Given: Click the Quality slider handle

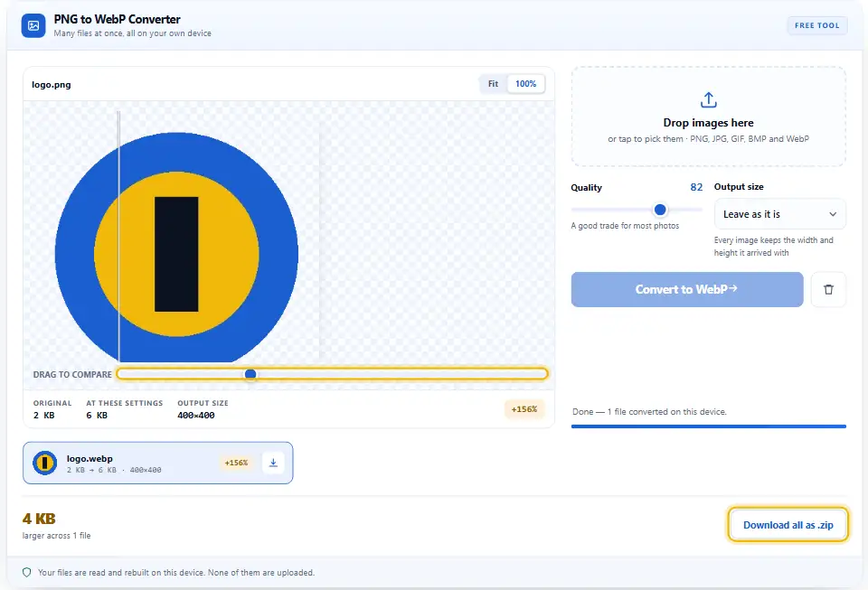Looking at the screenshot, I should [660, 210].
